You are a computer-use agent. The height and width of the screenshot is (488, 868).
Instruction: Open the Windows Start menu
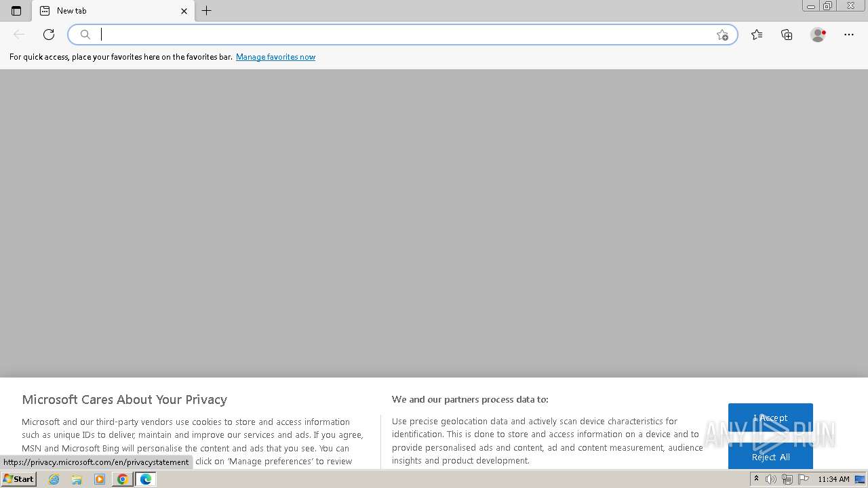[19, 479]
